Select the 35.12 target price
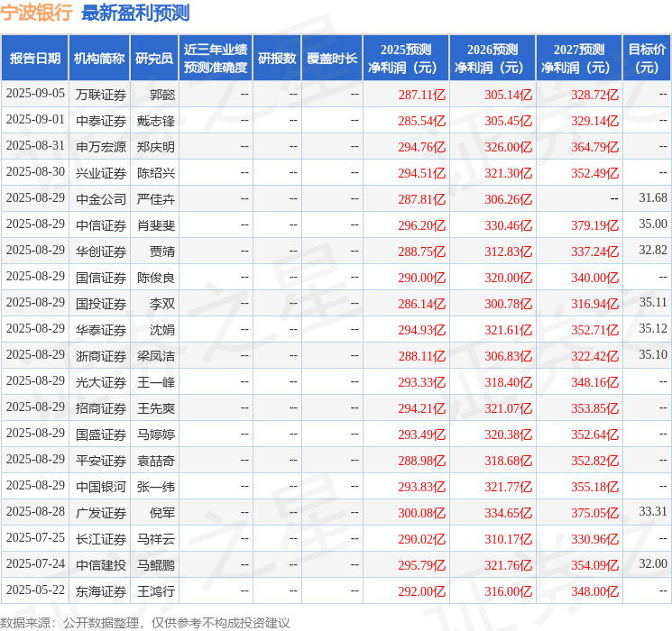The image size is (672, 631). click(x=653, y=328)
